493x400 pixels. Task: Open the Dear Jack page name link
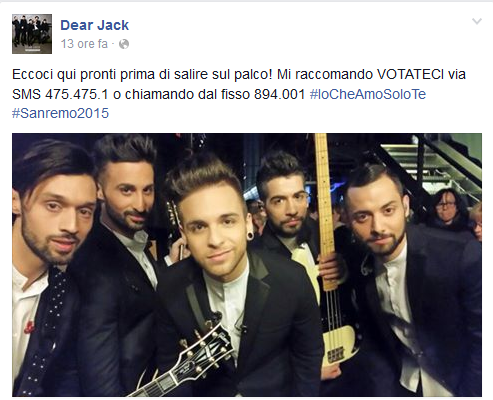[94, 25]
